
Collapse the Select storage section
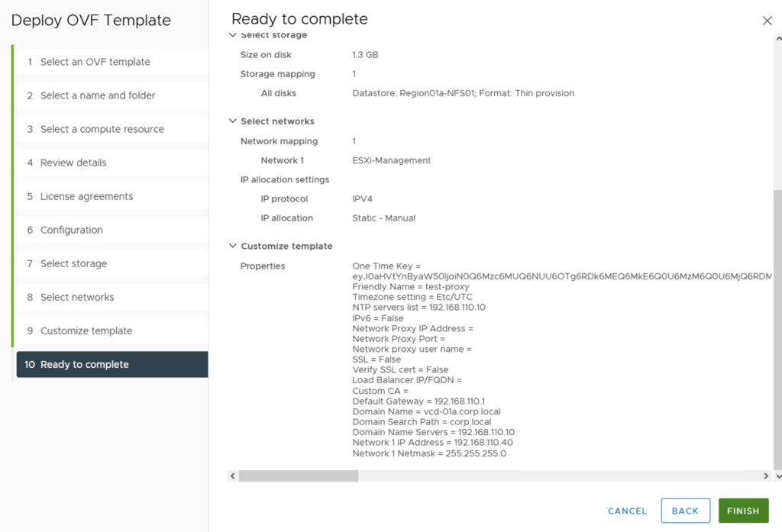[x=233, y=35]
